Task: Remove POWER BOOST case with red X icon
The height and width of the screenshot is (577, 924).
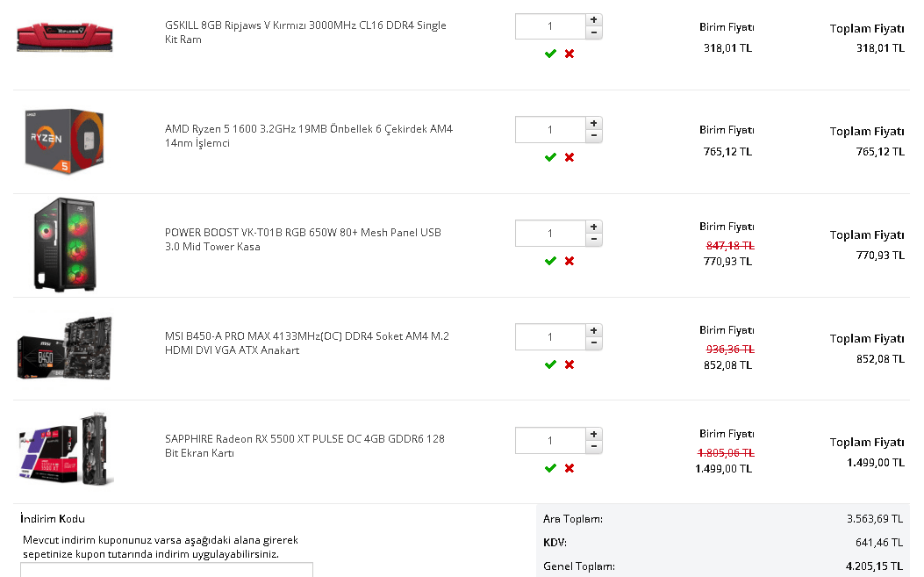Action: click(x=569, y=261)
